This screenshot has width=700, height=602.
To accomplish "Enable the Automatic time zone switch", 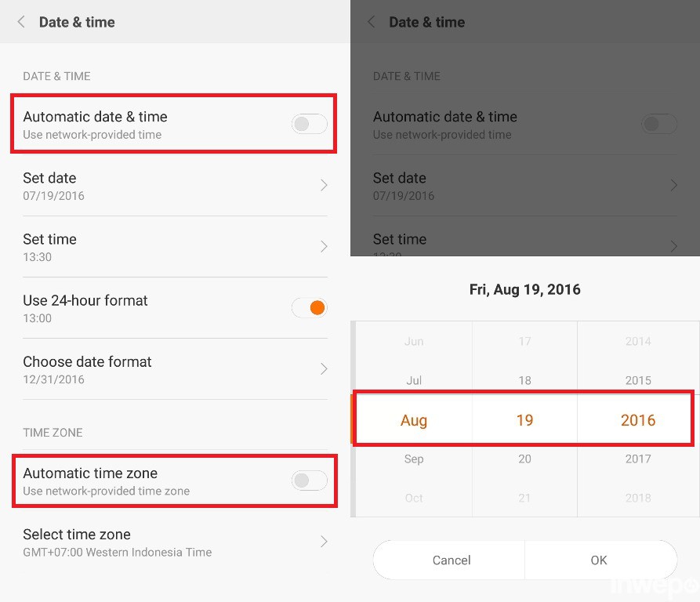I will point(309,481).
